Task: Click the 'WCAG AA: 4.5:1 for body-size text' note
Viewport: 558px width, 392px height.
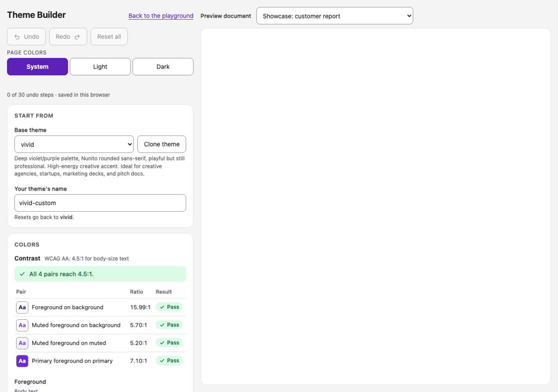Action: (87, 259)
